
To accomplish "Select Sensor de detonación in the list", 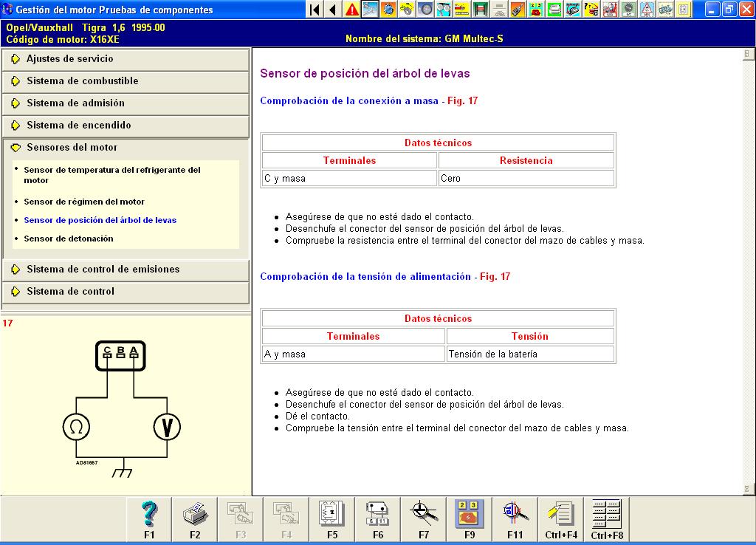I will tap(69, 239).
